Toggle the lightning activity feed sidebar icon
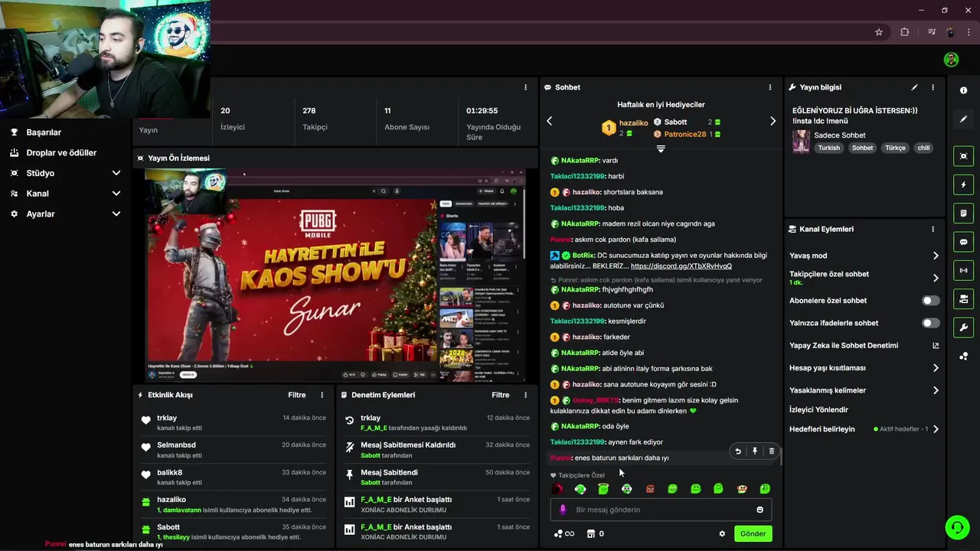 (963, 184)
